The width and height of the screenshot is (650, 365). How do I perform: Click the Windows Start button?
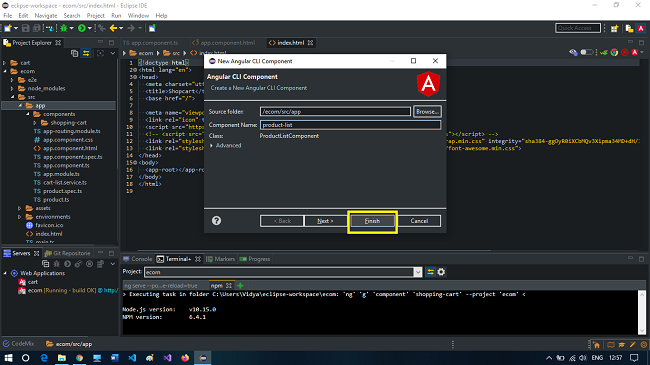click(8, 358)
